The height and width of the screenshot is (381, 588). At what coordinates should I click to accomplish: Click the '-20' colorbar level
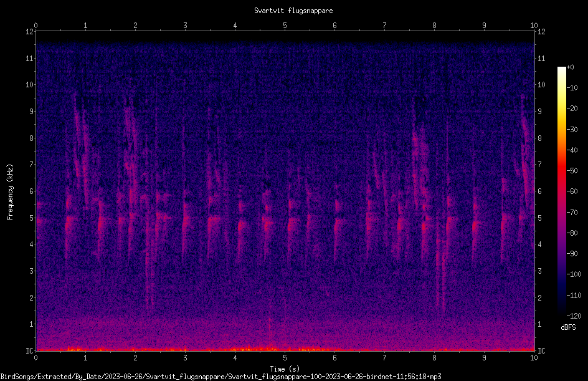click(572, 109)
